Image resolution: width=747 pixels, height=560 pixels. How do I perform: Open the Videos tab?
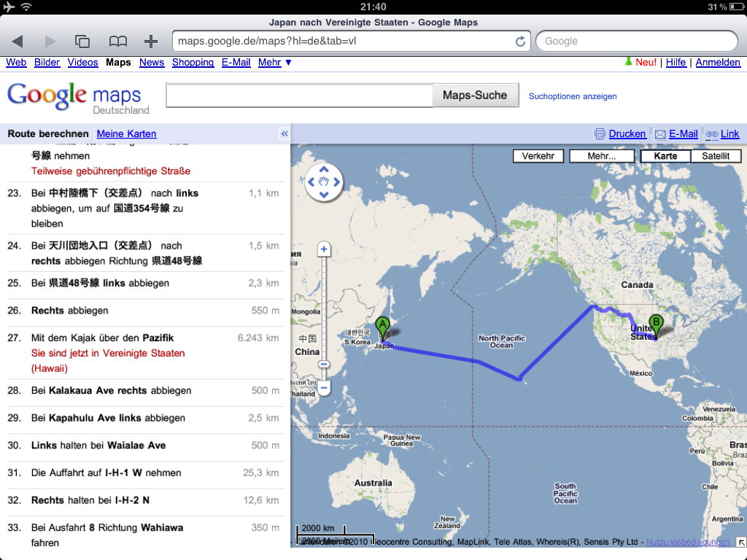coord(82,63)
